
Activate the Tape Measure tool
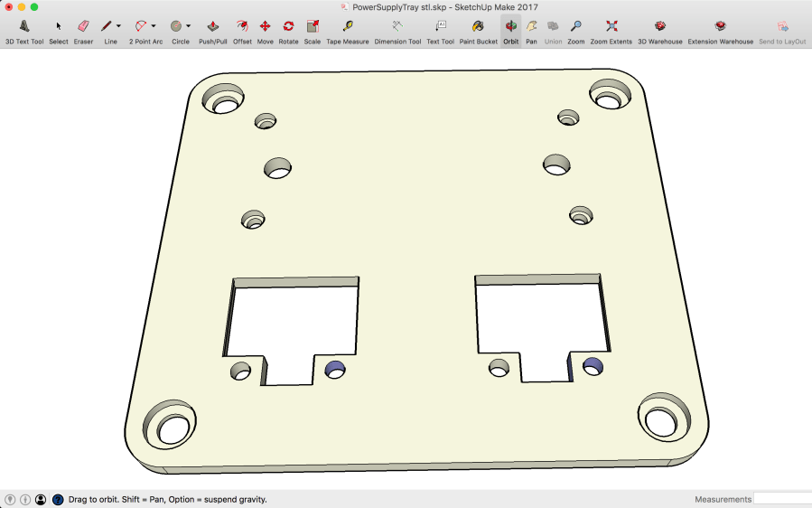tap(348, 27)
